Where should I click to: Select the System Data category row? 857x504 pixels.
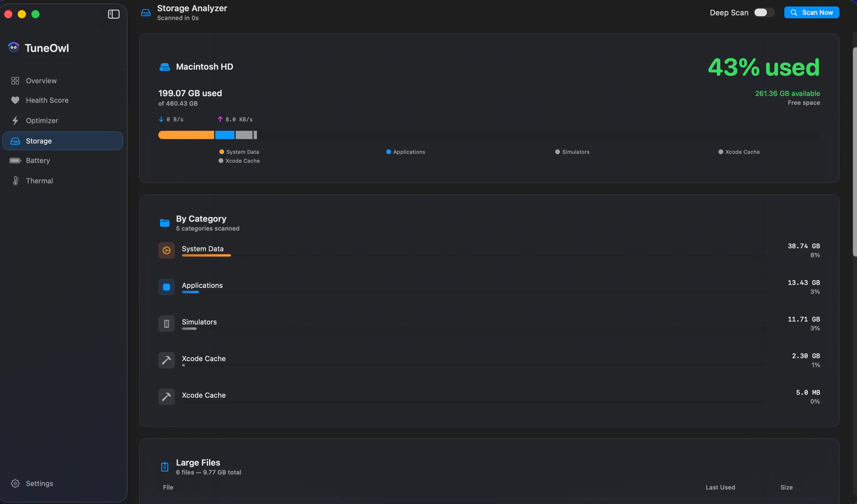489,250
